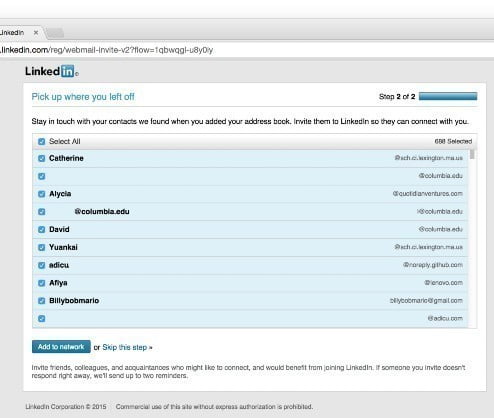Click the Step 2 of 2 progress bar
The image size is (494, 418).
(448, 96)
